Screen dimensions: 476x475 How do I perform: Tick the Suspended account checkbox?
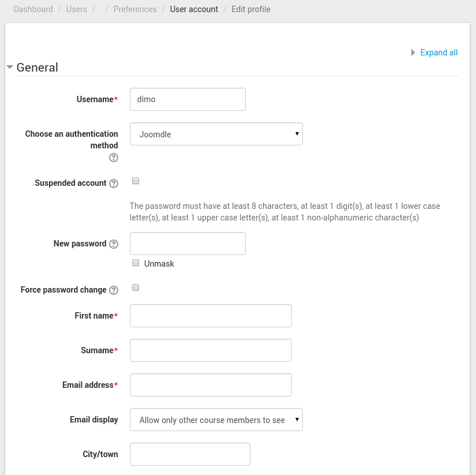pos(136,181)
